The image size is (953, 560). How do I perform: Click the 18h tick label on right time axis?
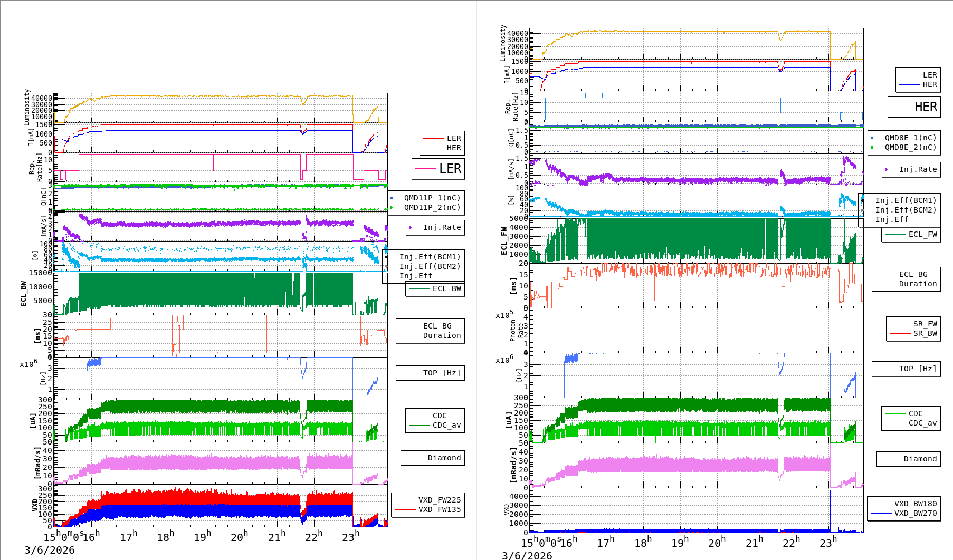[643, 543]
